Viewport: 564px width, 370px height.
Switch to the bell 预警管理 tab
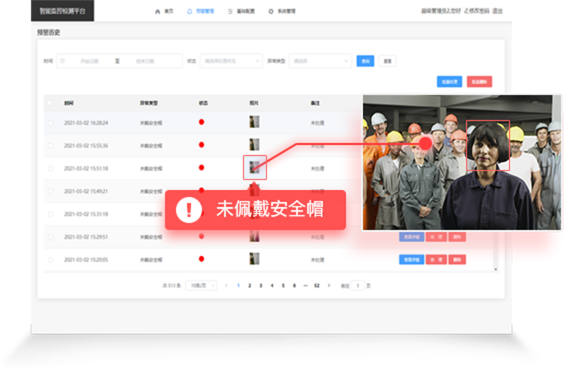(x=200, y=11)
